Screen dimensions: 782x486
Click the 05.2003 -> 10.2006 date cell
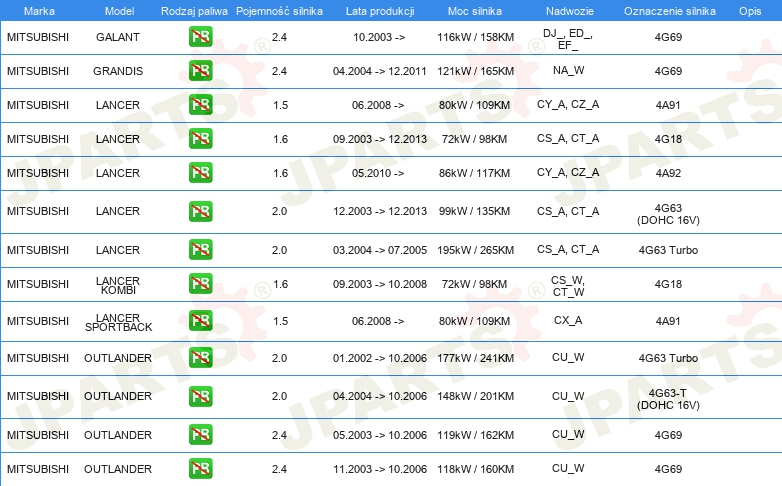pyautogui.click(x=380, y=435)
